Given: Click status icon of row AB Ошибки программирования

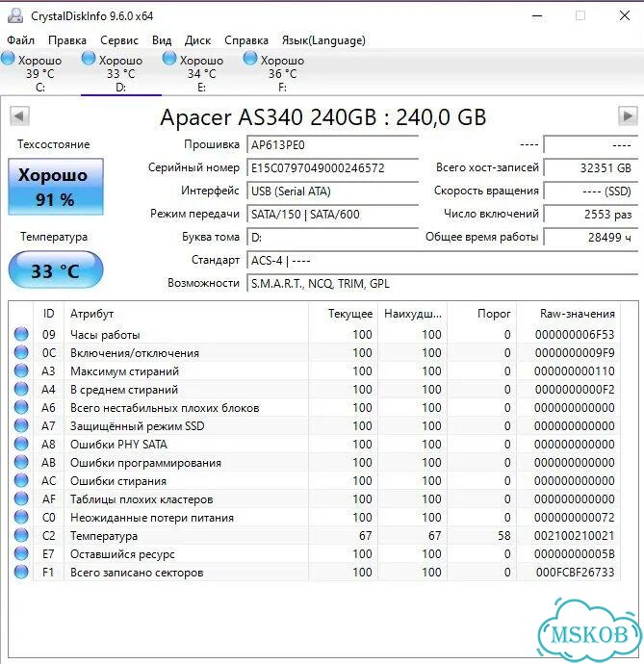Looking at the screenshot, I should pos(21,462).
